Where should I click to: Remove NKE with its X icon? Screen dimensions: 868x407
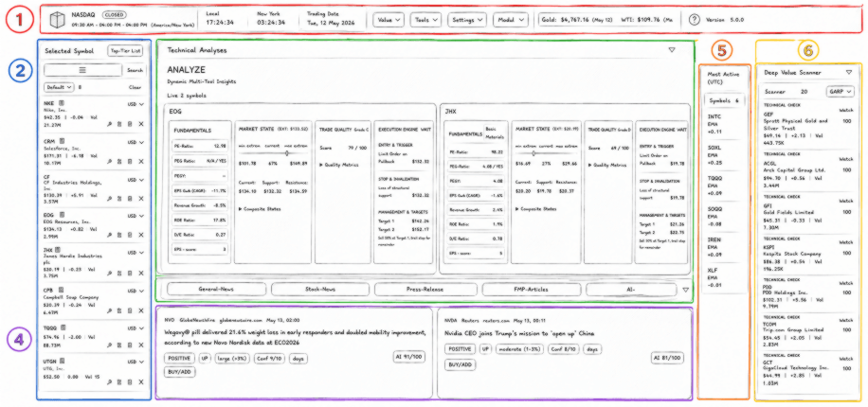(140, 124)
